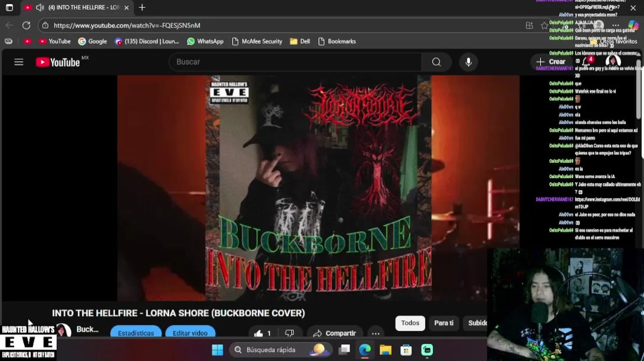Open Microsoft Store from the taskbar
This screenshot has width=644, height=361.
[406, 349]
